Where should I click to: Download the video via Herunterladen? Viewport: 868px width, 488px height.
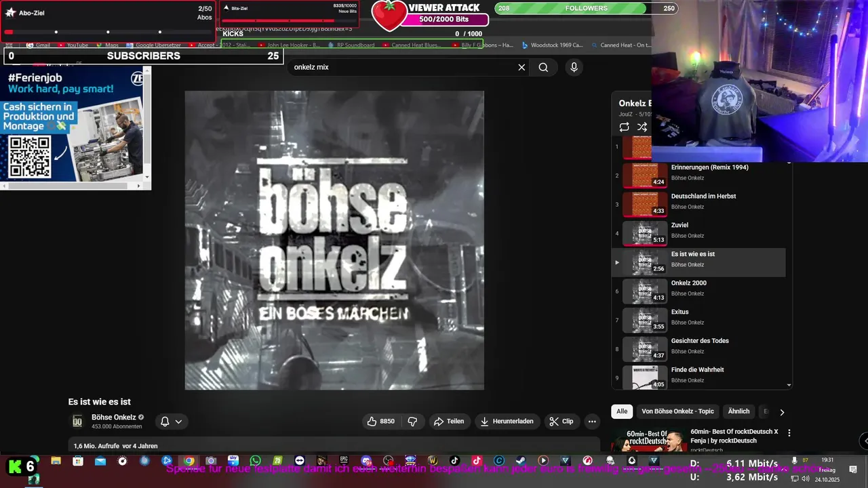click(507, 421)
